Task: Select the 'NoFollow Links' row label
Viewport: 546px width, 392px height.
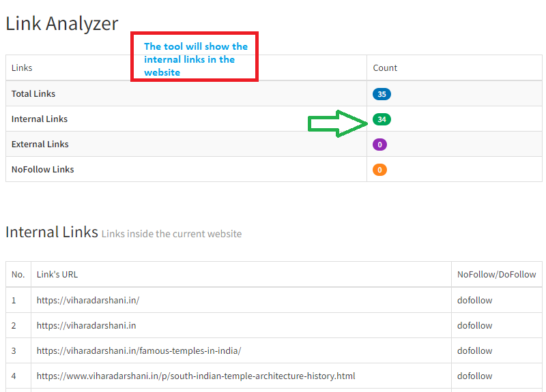Action: click(43, 169)
